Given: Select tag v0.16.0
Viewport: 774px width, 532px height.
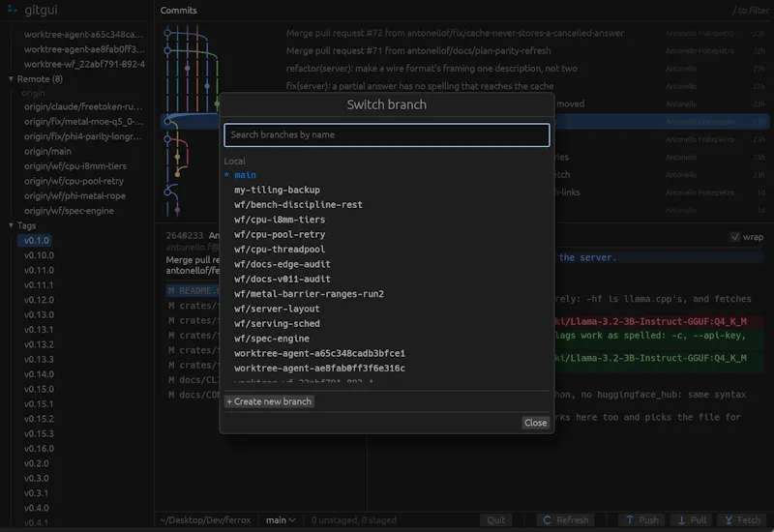Looking at the screenshot, I should 39,448.
